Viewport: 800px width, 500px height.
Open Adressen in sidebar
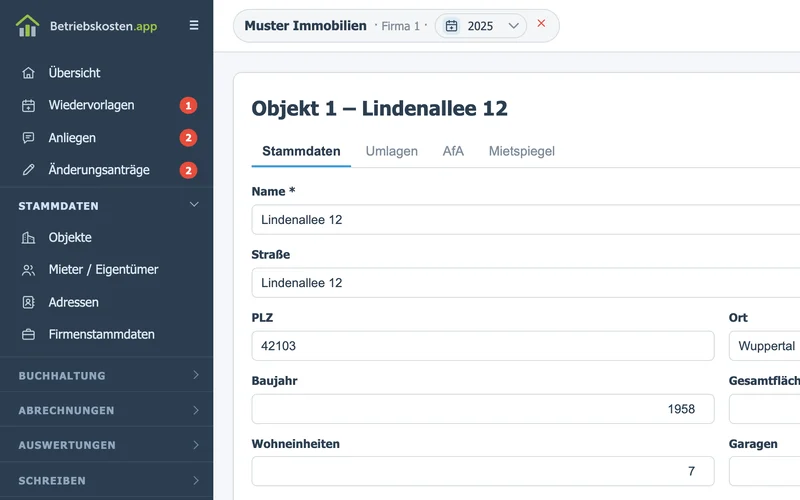click(x=73, y=303)
